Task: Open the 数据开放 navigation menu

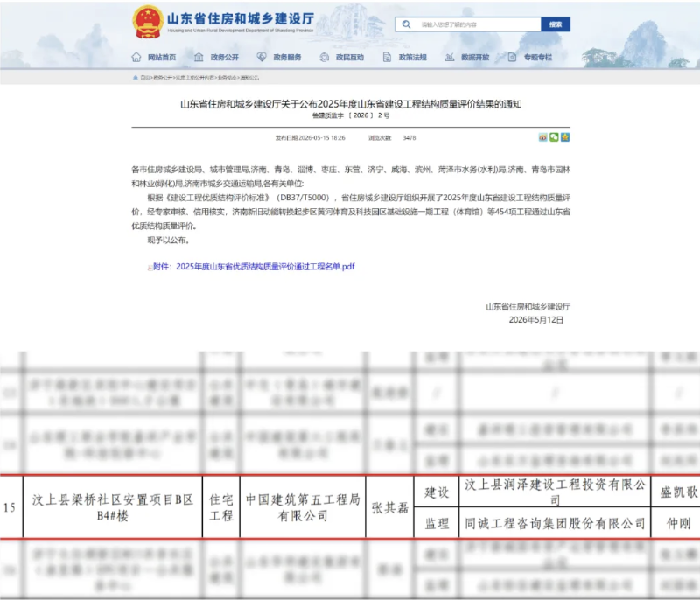Action: 475,57
